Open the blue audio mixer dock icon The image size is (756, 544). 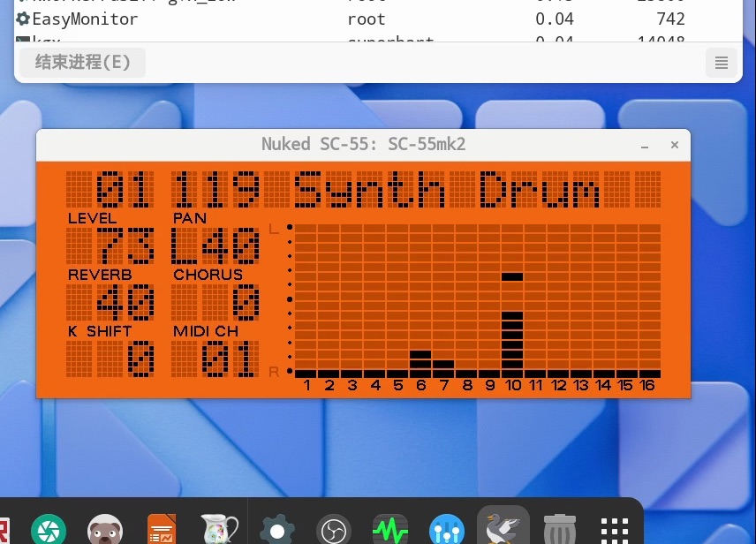[447, 530]
